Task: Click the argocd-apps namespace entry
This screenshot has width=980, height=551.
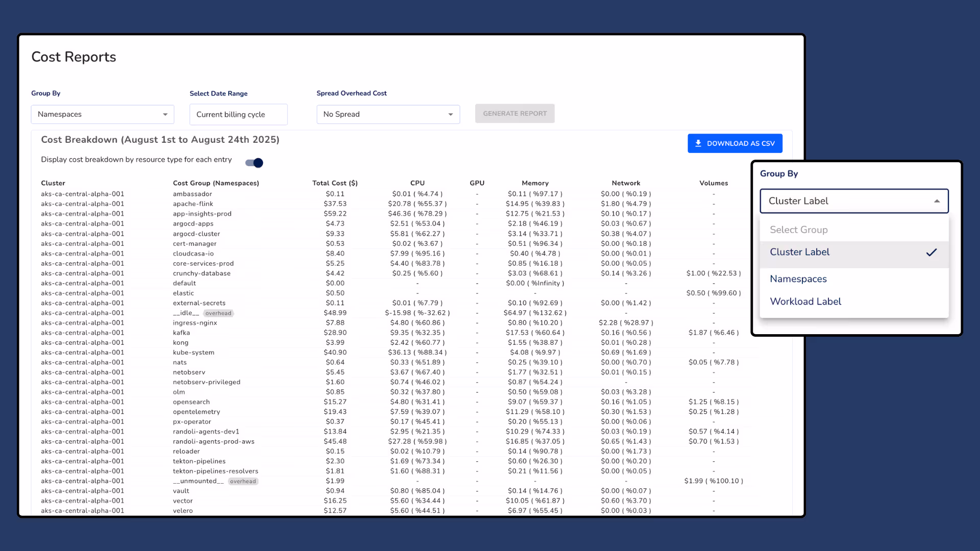Action: tap(193, 223)
